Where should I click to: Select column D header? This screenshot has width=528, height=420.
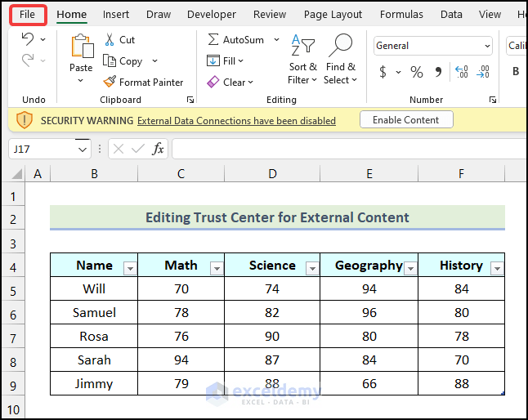click(272, 174)
